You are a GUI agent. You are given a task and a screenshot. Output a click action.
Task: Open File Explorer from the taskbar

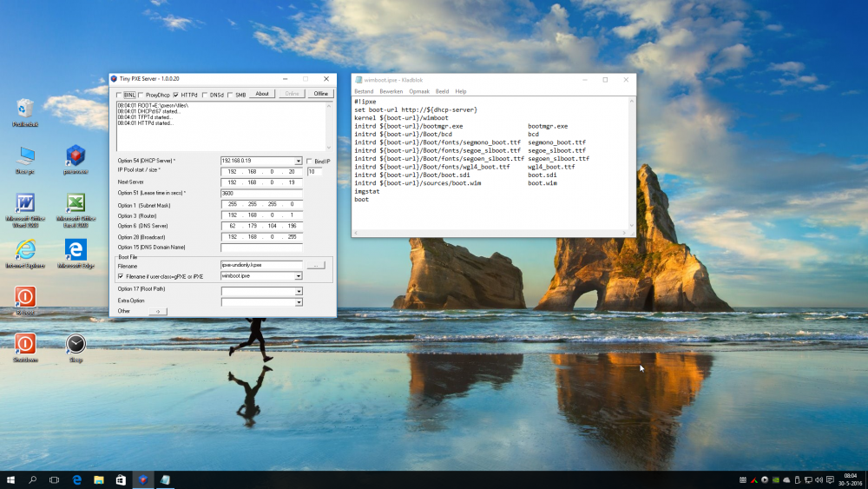pos(99,479)
